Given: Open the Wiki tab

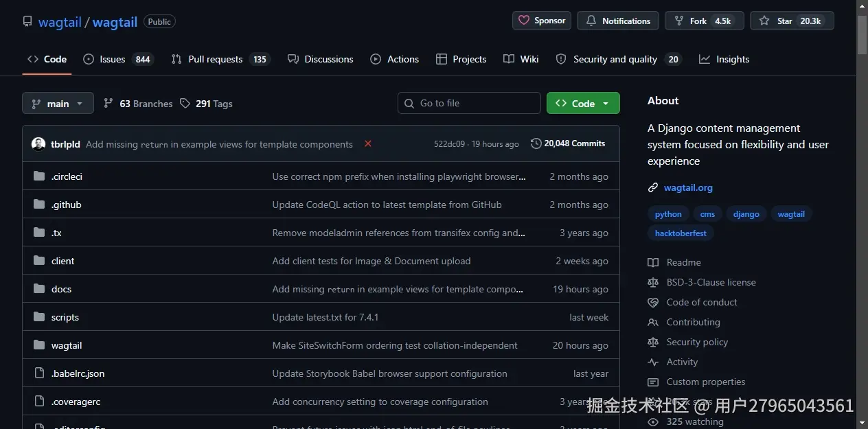Looking at the screenshot, I should 521,59.
